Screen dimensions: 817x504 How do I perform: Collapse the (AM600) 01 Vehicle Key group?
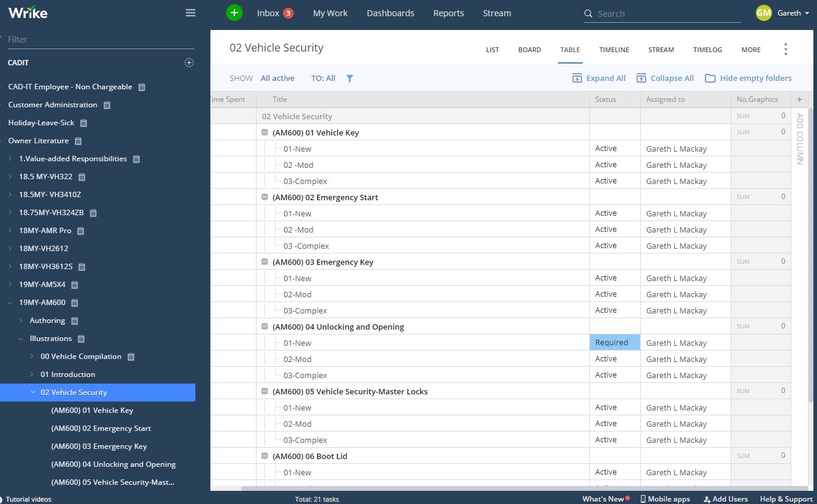(264, 132)
